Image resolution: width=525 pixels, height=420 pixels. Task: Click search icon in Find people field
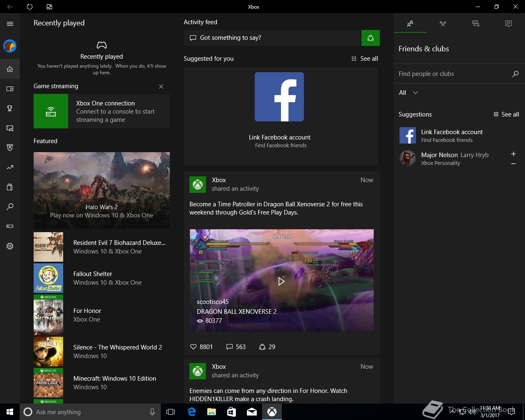515,74
